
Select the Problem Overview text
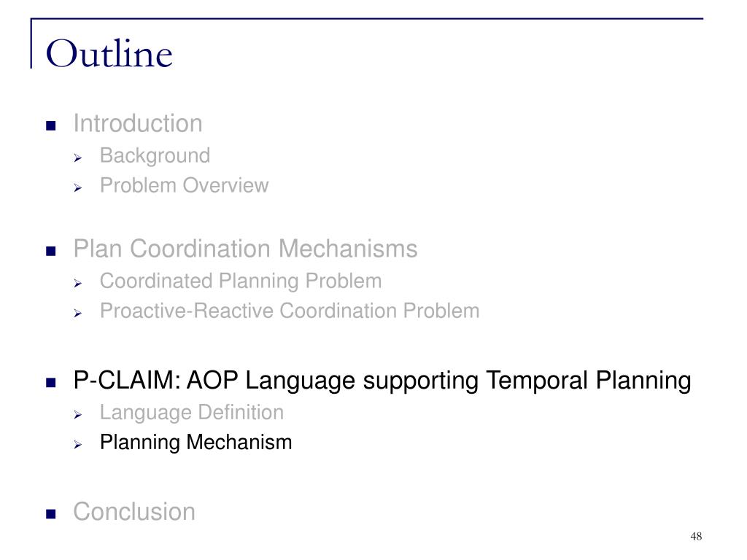click(185, 186)
